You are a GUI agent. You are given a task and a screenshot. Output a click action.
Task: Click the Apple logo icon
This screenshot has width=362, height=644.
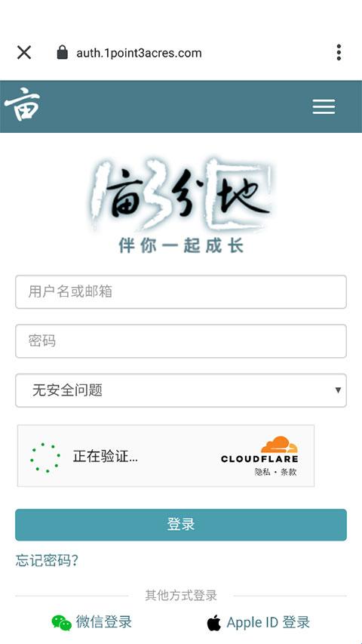pyautogui.click(x=214, y=623)
